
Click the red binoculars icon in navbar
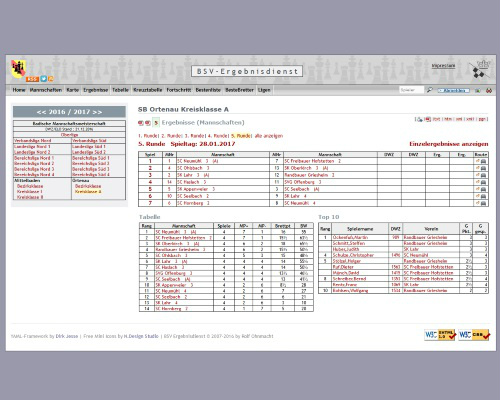click(x=489, y=90)
